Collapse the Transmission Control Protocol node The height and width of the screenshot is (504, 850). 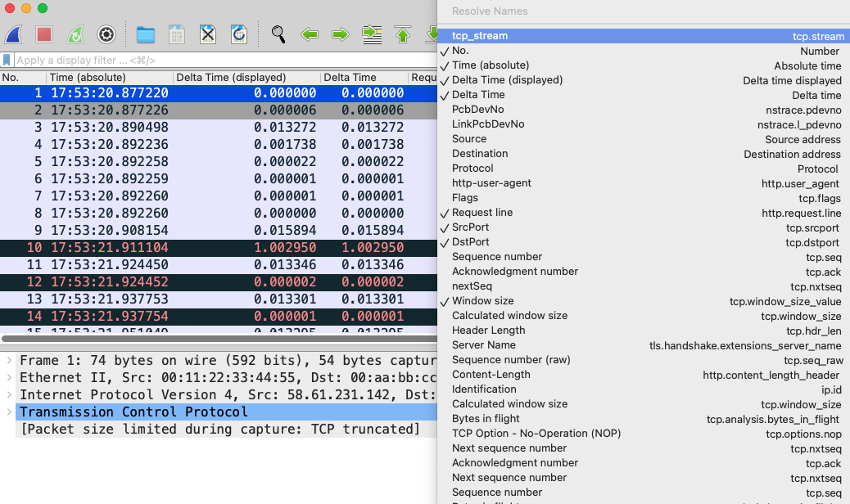[9, 412]
